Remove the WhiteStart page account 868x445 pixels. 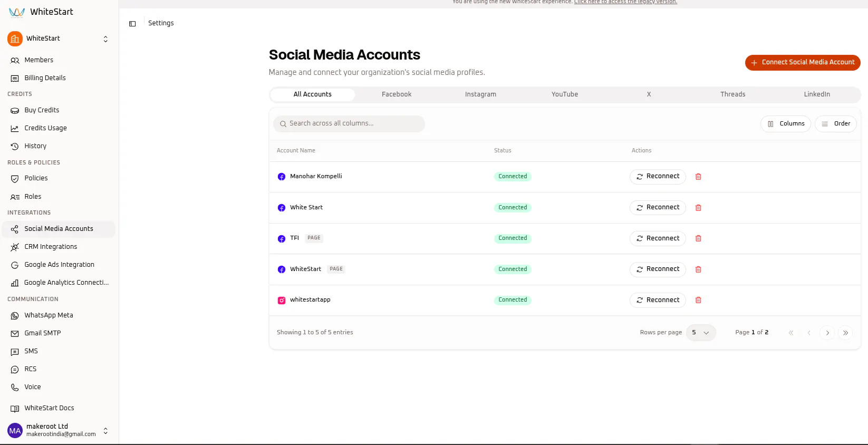pos(698,269)
